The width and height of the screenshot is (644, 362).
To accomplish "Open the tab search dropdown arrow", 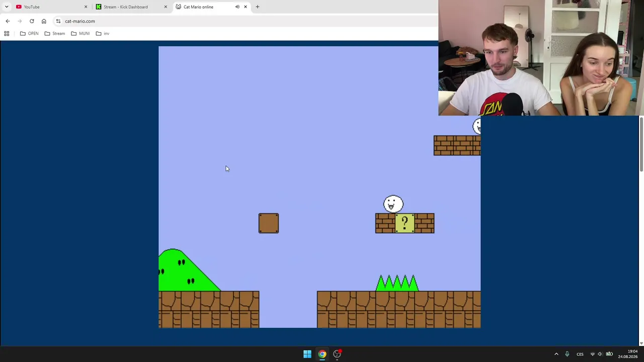I will pos(7,7).
